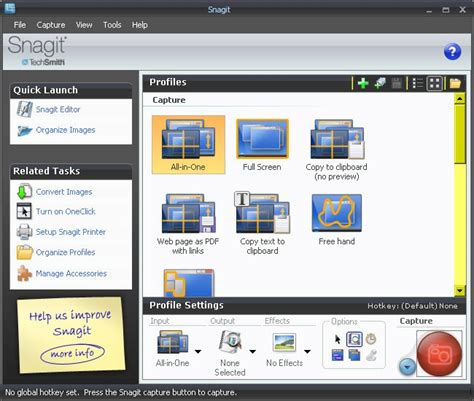Open the Tools menu
The height and width of the screenshot is (401, 474).
click(x=112, y=25)
